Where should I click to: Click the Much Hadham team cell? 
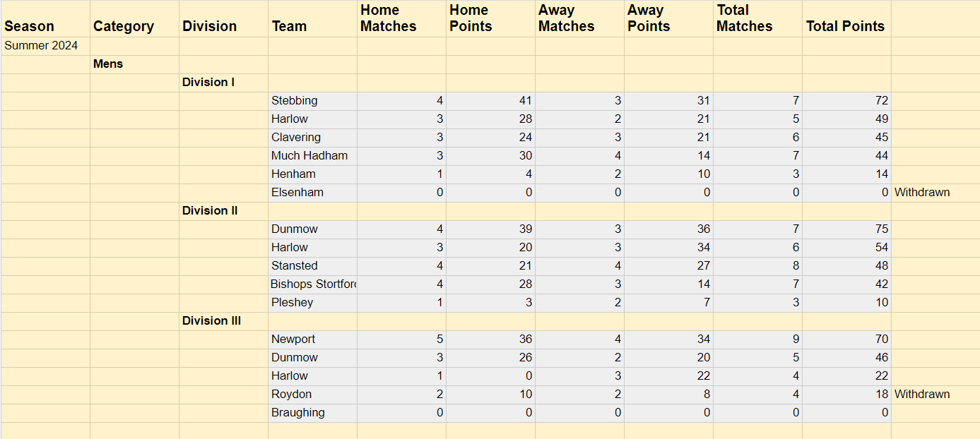pos(312,156)
